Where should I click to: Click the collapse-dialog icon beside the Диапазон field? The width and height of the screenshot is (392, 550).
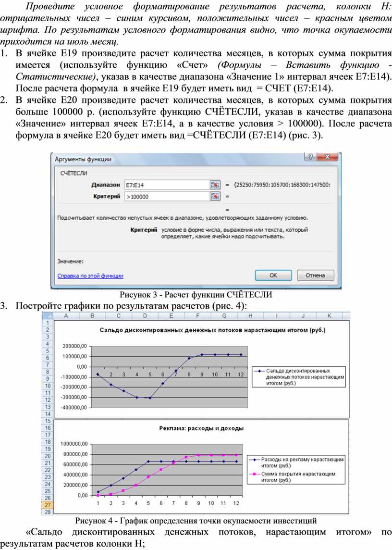(x=215, y=185)
